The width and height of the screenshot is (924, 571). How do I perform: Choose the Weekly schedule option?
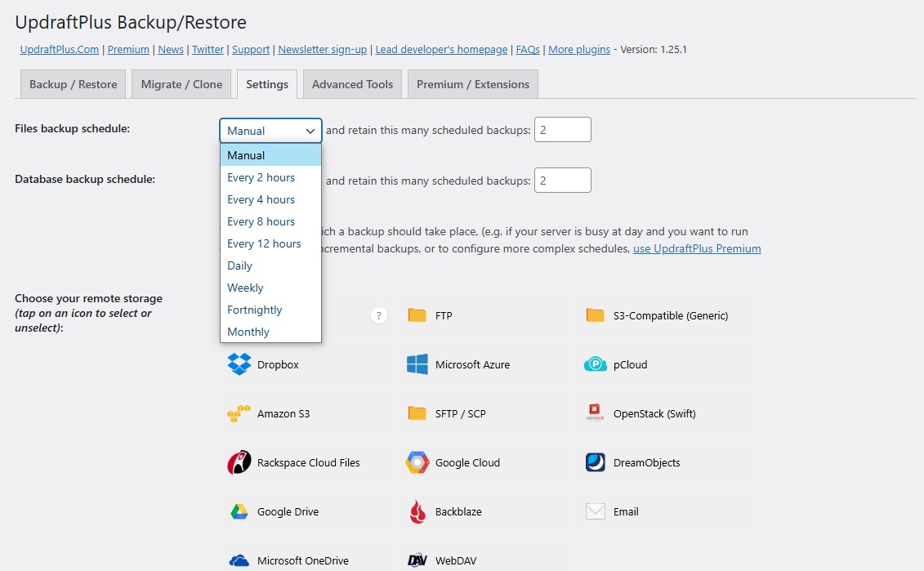[270, 288]
